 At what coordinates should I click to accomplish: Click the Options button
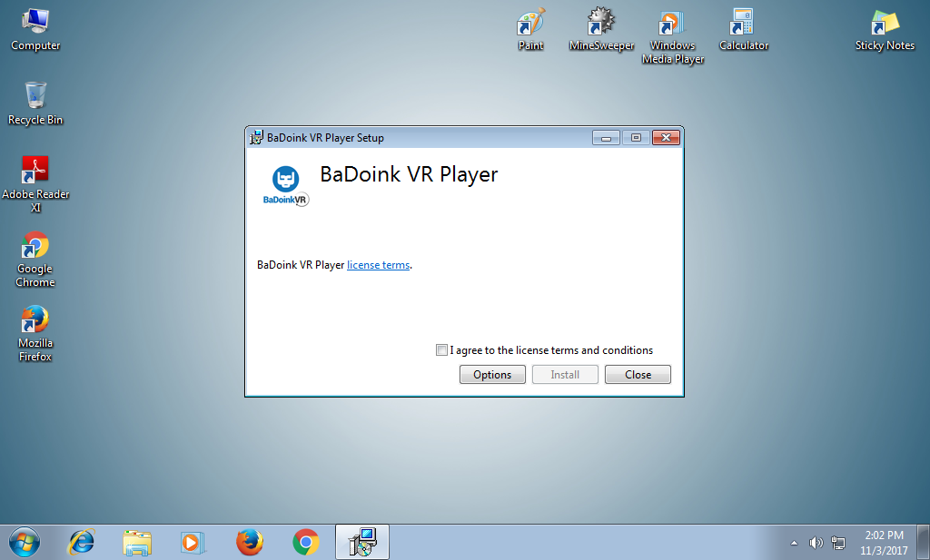pos(492,375)
